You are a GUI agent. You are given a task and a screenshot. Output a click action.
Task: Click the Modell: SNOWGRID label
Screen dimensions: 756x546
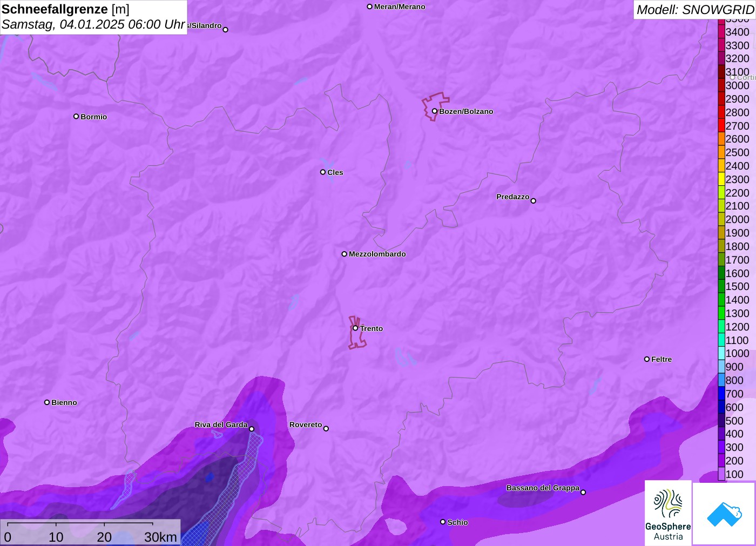pyautogui.click(x=694, y=10)
